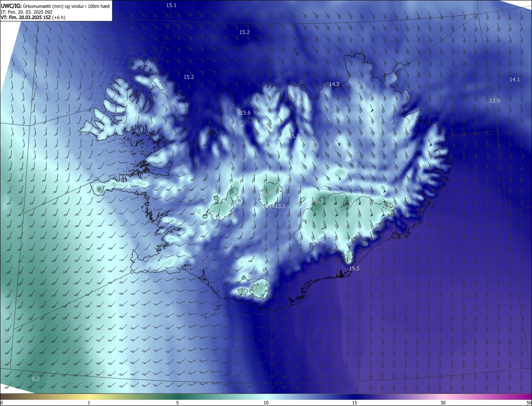
Task: Click the colorbar tick labeled 30
Action: [x=443, y=403]
